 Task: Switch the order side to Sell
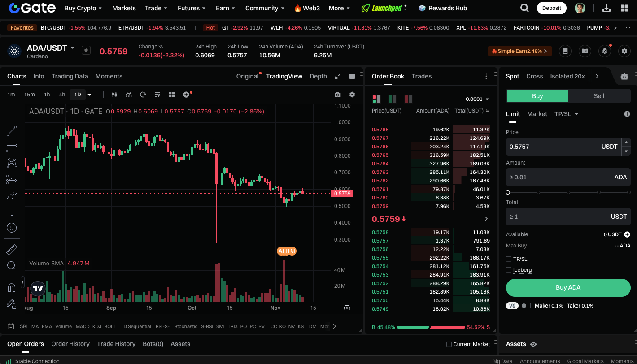599,96
